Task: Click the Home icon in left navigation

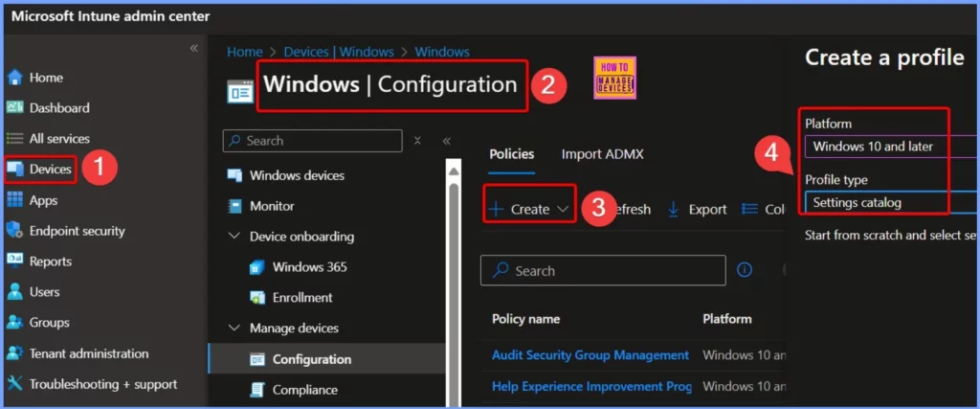Action: point(15,78)
